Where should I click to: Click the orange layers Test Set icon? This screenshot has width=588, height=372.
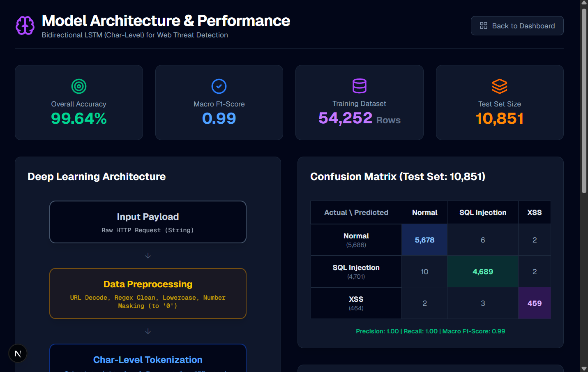point(500,86)
